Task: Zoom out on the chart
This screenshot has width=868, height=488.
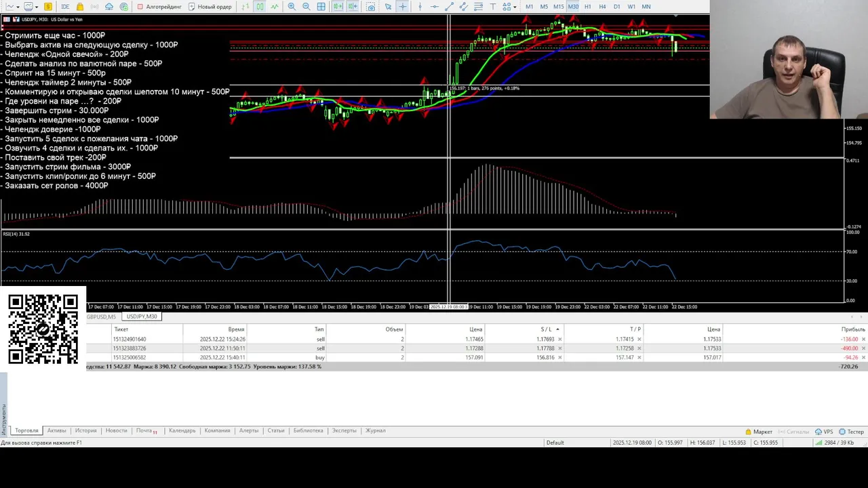Action: click(307, 7)
